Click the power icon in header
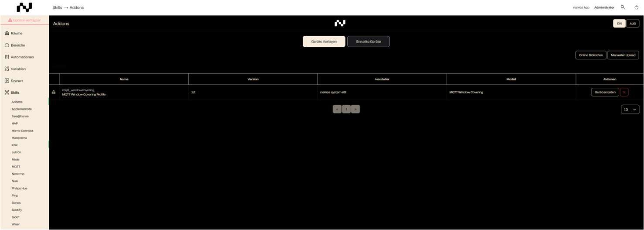This screenshot has height=230, width=644. click(636, 7)
